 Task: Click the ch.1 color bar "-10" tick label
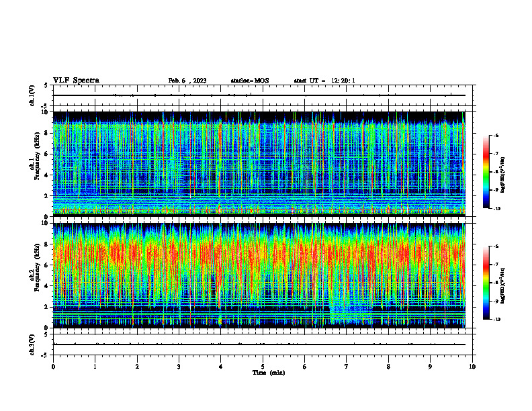pyautogui.click(x=496, y=209)
